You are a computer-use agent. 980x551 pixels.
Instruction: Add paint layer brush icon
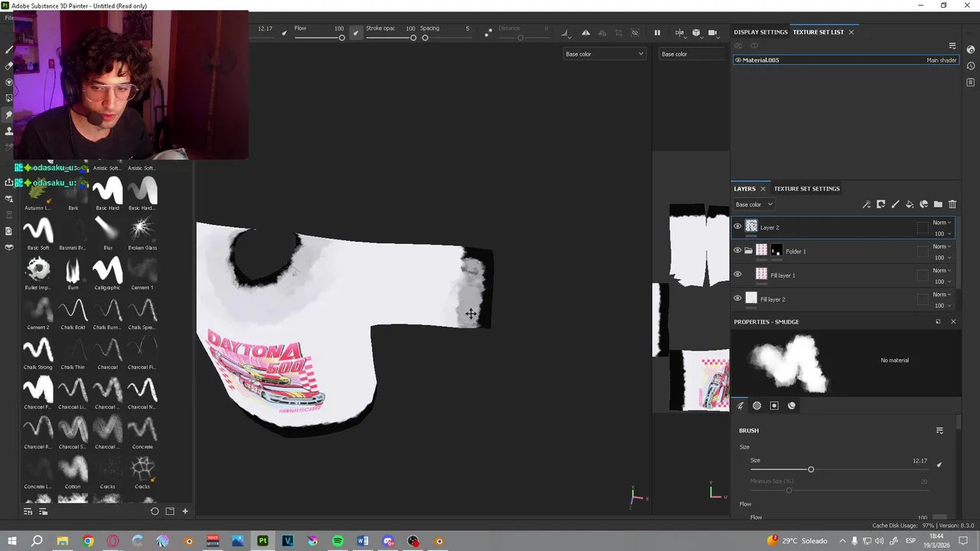[x=895, y=204]
